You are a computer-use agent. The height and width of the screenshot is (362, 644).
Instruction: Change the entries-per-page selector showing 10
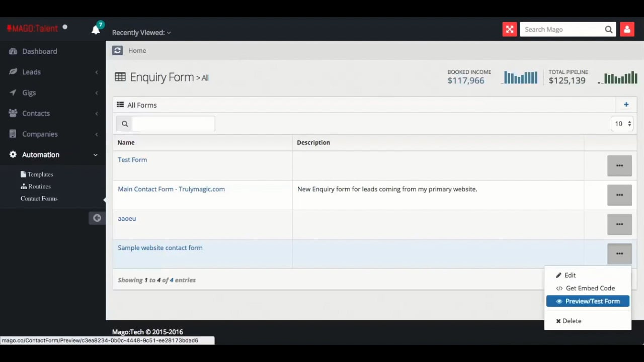(x=622, y=124)
